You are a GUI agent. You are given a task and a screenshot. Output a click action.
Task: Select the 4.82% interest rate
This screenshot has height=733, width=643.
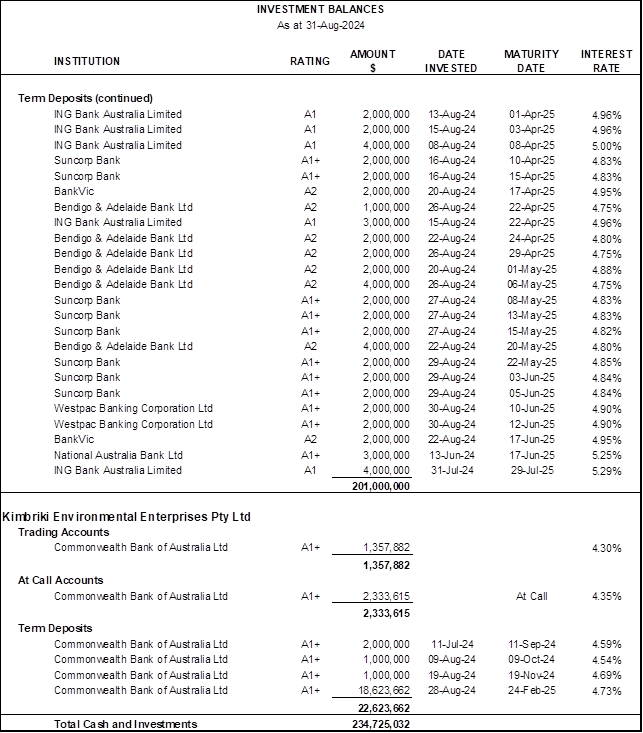607,331
